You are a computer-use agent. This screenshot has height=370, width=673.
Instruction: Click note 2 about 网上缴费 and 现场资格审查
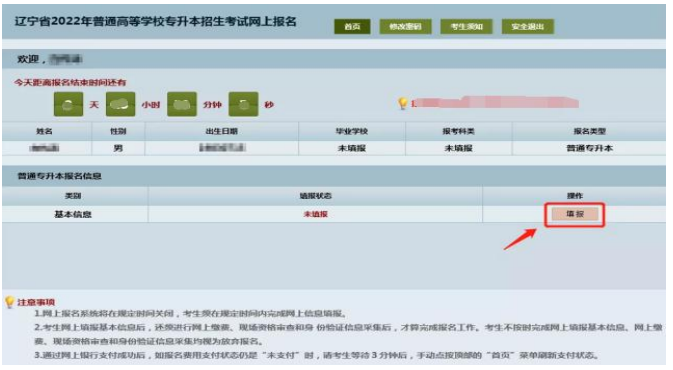(x=348, y=334)
